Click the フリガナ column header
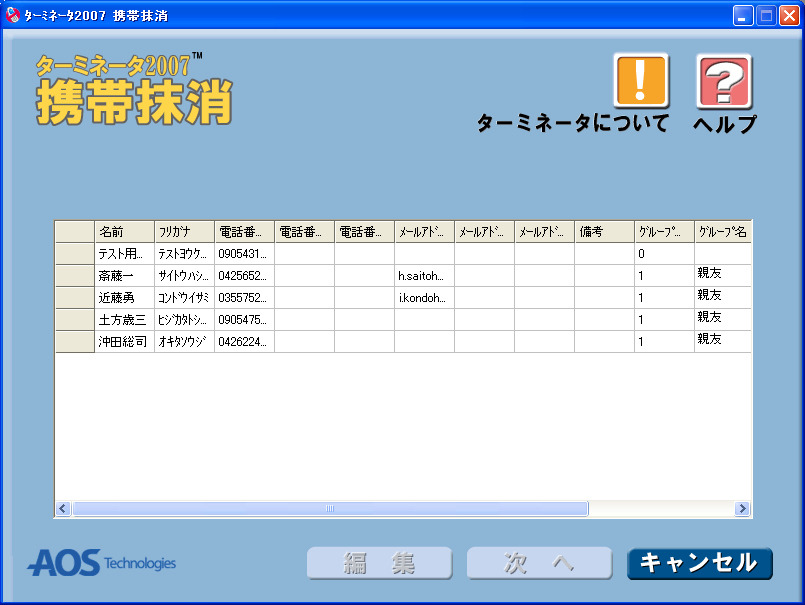Viewport: 805px width, 605px height. click(x=184, y=232)
